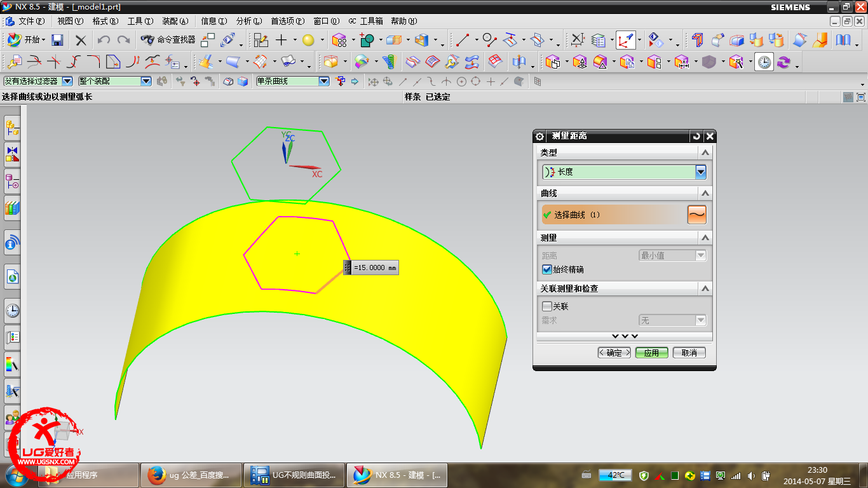Toggle snap to point-on-curve option
Viewport: 868px width, 488px height.
[x=503, y=81]
